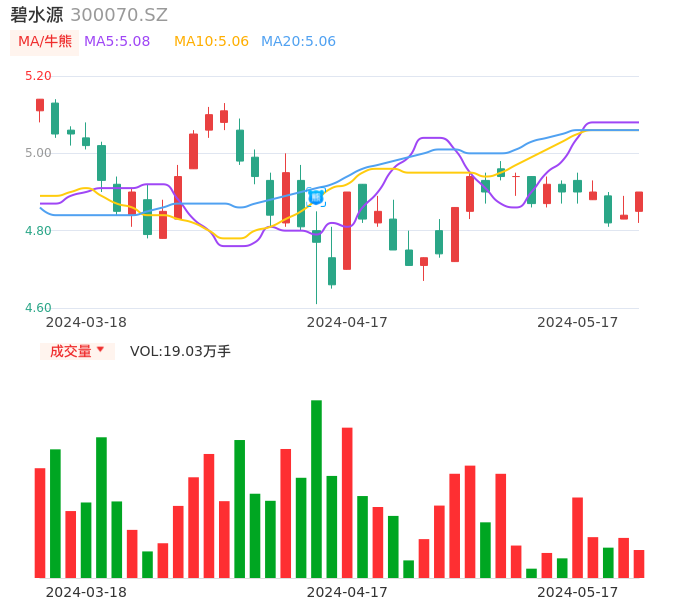Click the 碧水源 stock name title
686x606 pixels.
(37, 15)
